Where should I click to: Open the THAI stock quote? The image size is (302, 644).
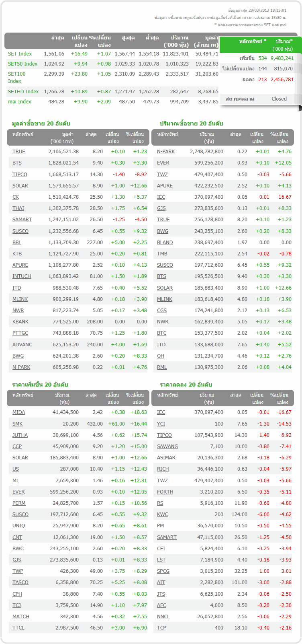point(18,208)
